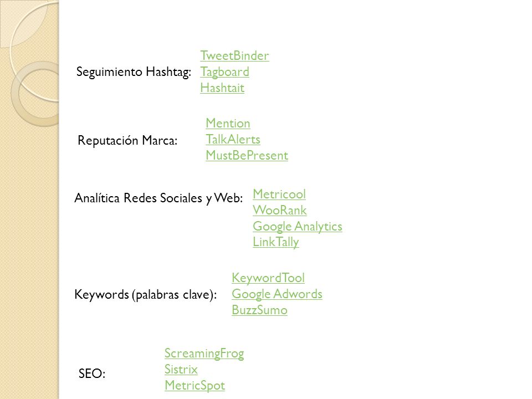
Task: Visit the TalkAlerts link
Action: pyautogui.click(x=233, y=139)
